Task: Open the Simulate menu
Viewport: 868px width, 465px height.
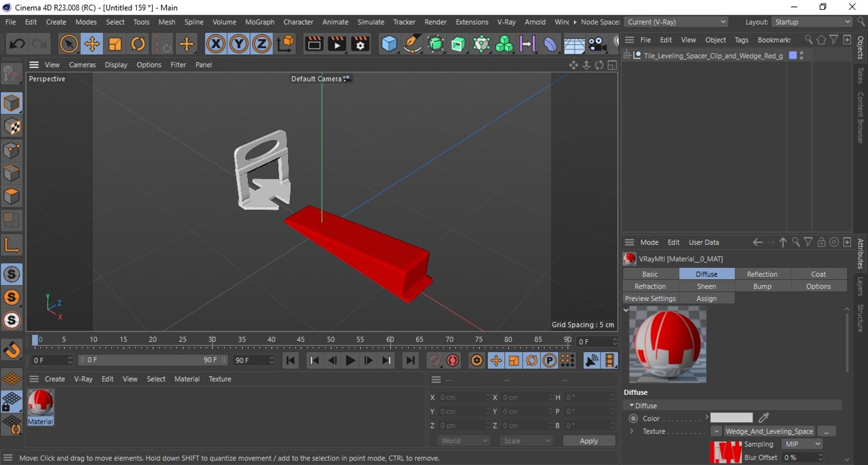Action: pyautogui.click(x=371, y=22)
